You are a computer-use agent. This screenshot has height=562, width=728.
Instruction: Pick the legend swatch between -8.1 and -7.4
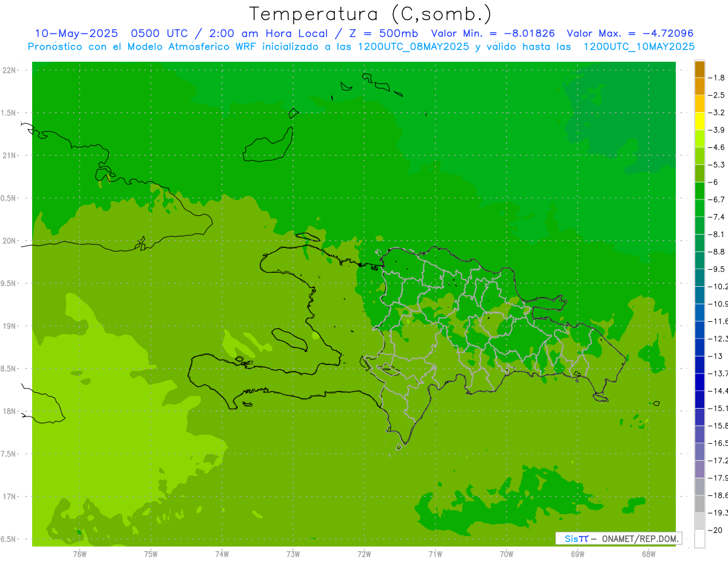point(699,226)
